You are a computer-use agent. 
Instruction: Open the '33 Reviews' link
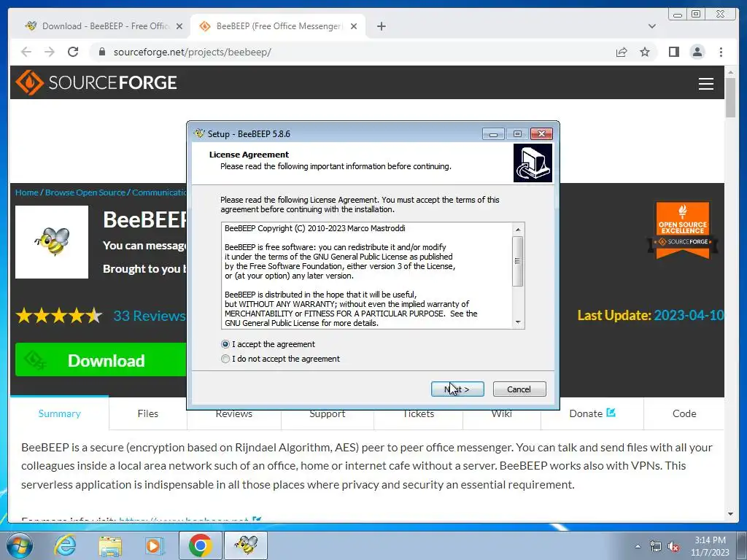(149, 315)
